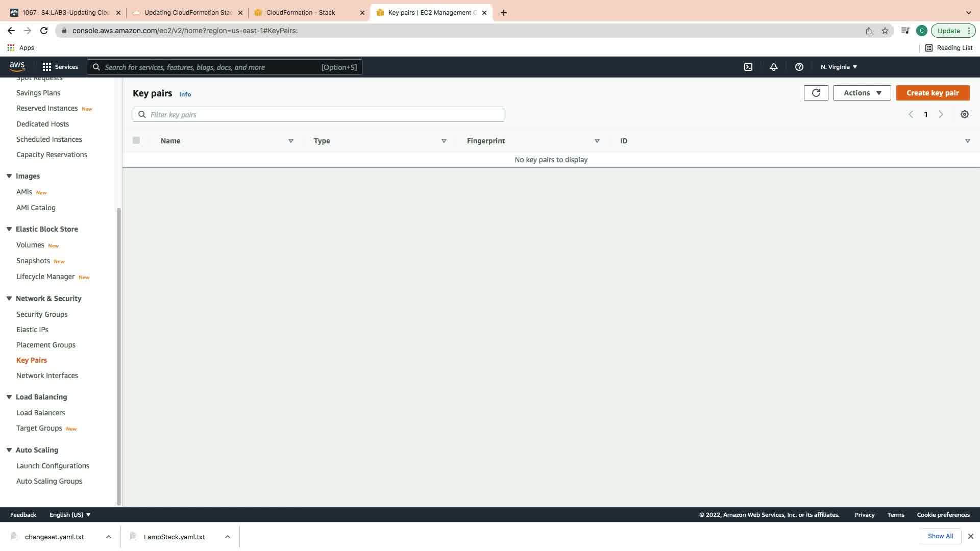Toggle the select-all key pairs checkbox
Image resolution: width=980 pixels, height=551 pixels.
[136, 140]
